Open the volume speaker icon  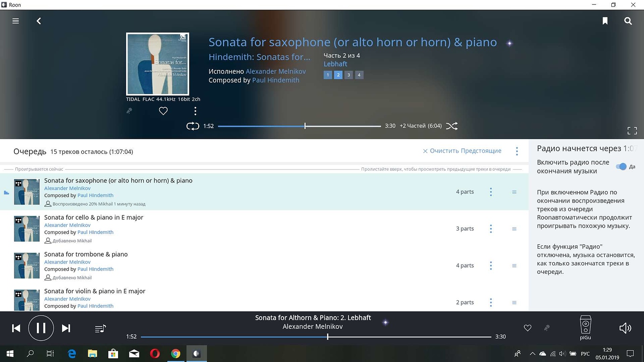(x=625, y=328)
